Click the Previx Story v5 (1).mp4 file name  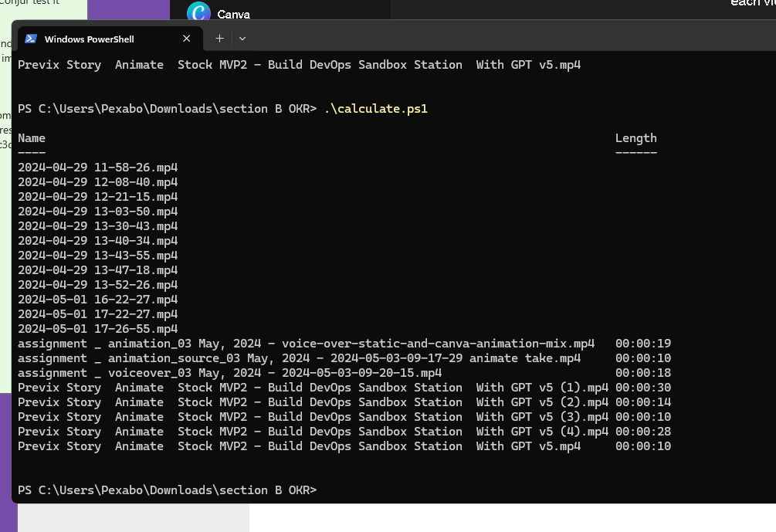coord(313,388)
